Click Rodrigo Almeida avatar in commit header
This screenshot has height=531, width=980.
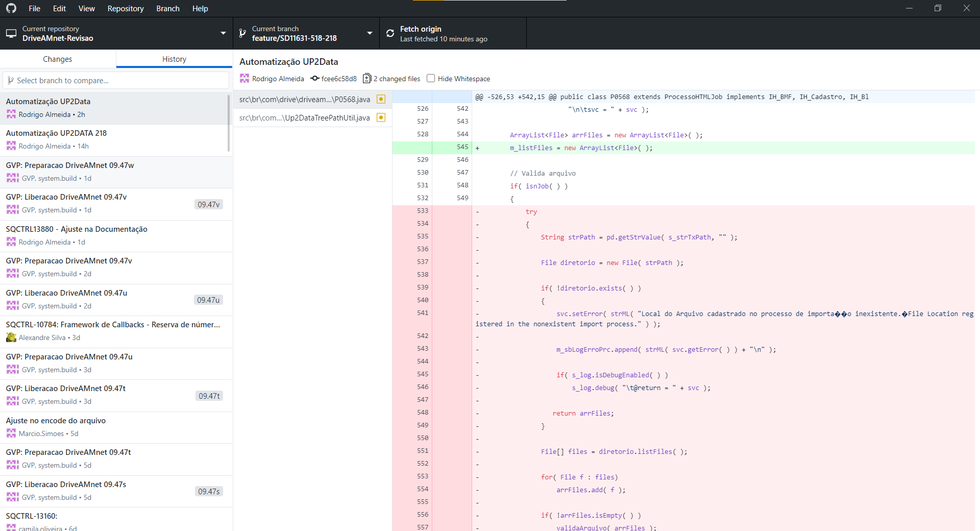pyautogui.click(x=244, y=79)
